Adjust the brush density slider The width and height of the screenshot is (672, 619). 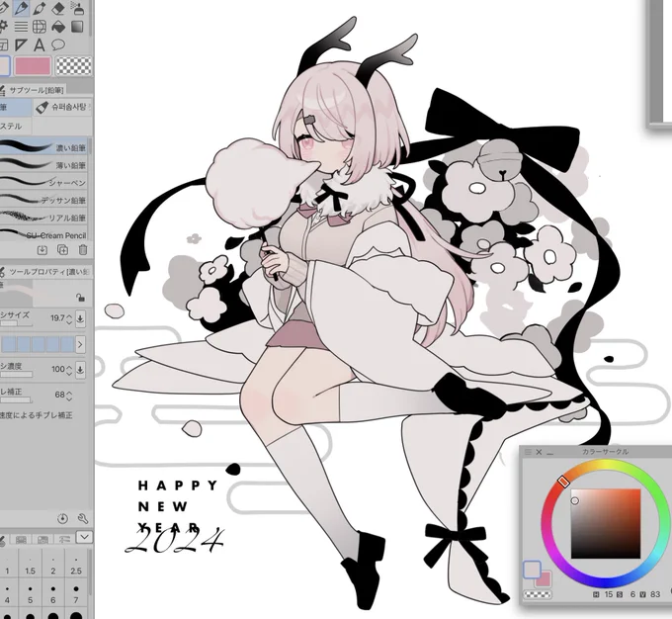click(x=16, y=375)
